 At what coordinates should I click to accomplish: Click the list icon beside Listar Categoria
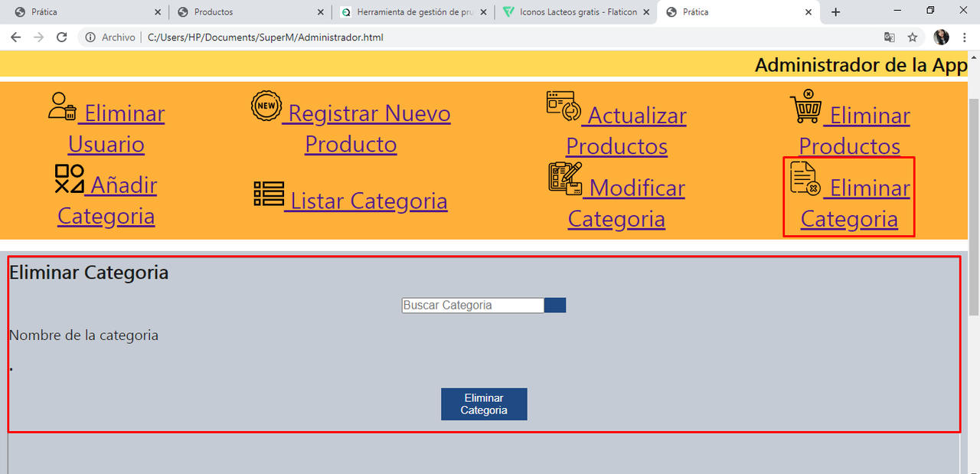tap(269, 194)
